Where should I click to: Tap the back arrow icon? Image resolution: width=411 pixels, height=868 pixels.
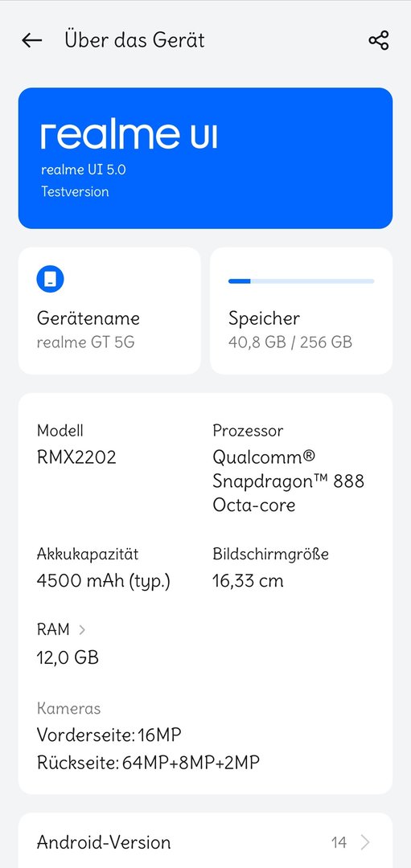coord(32,40)
